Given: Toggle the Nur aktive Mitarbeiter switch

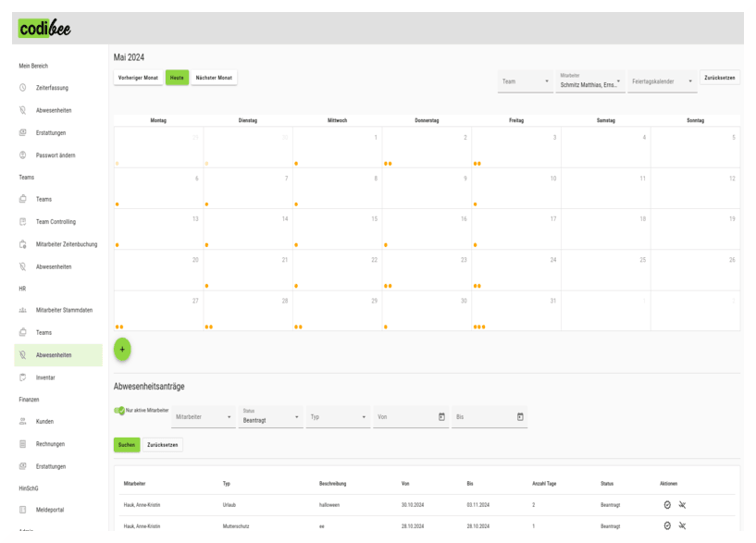Looking at the screenshot, I should 119,410.
